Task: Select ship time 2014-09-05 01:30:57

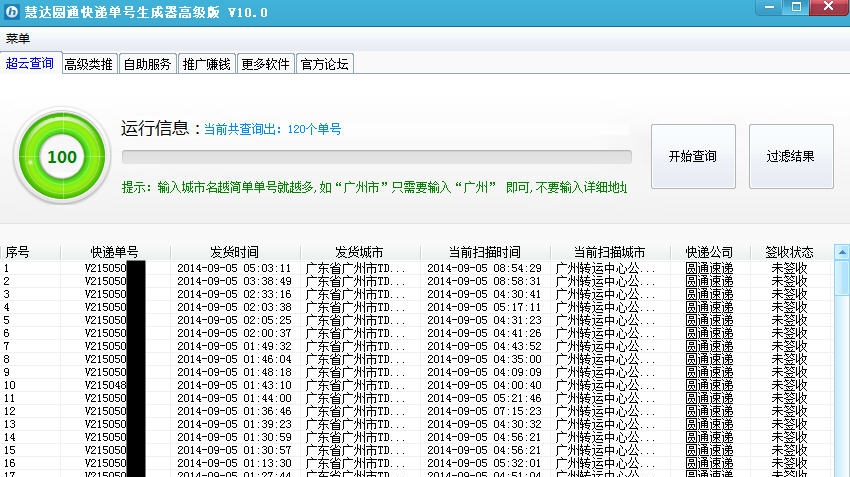Action: (234, 450)
